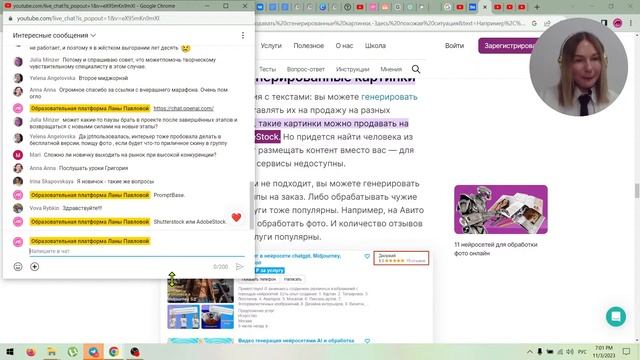Click the Войти link
Viewport: 640px width, 360px height.
454,46
